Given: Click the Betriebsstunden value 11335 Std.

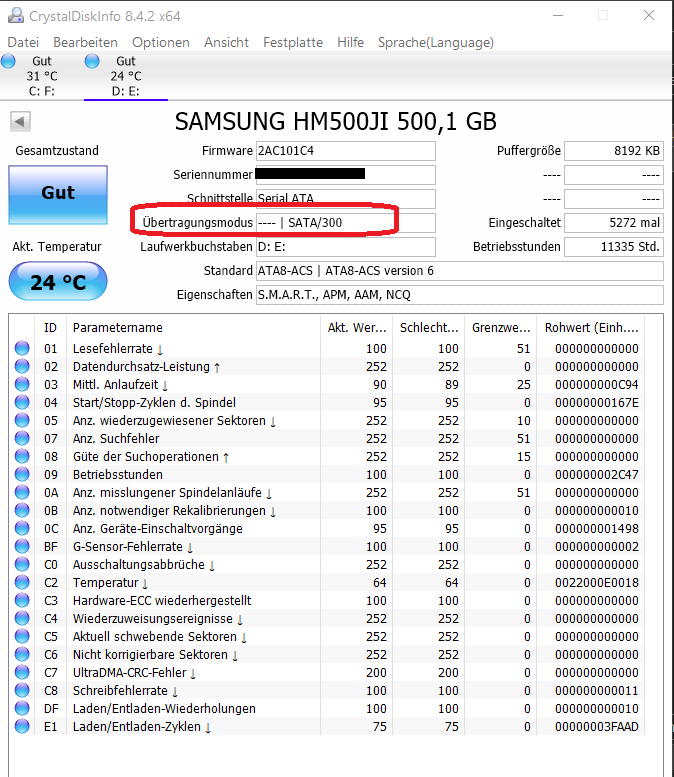Looking at the screenshot, I should (x=614, y=247).
